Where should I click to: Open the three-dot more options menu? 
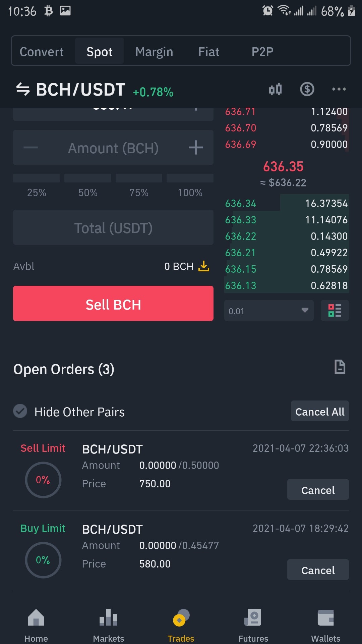pos(339,89)
